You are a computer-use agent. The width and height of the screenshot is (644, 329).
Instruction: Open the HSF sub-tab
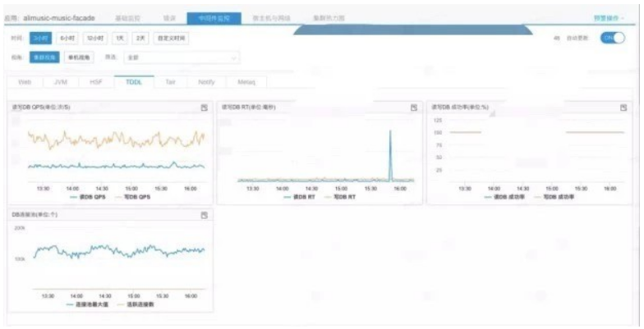96,82
